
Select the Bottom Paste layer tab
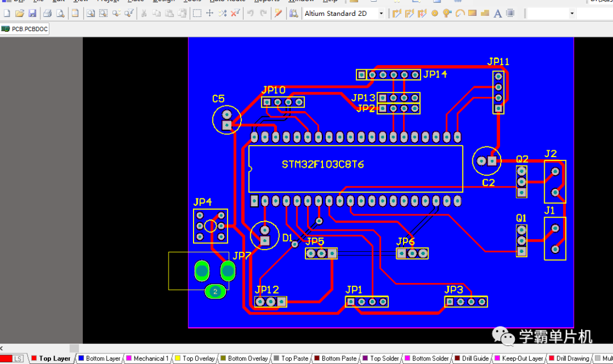(x=335, y=358)
